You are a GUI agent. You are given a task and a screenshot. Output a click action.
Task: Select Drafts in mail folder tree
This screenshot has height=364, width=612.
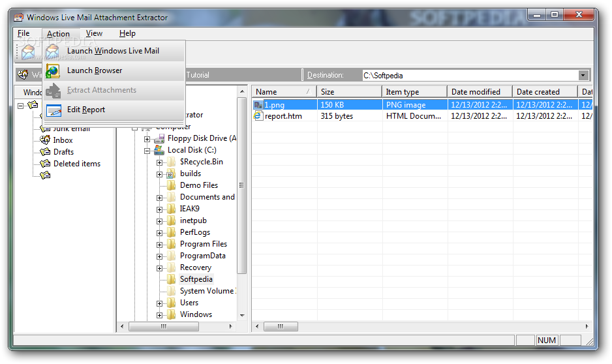pos(64,152)
